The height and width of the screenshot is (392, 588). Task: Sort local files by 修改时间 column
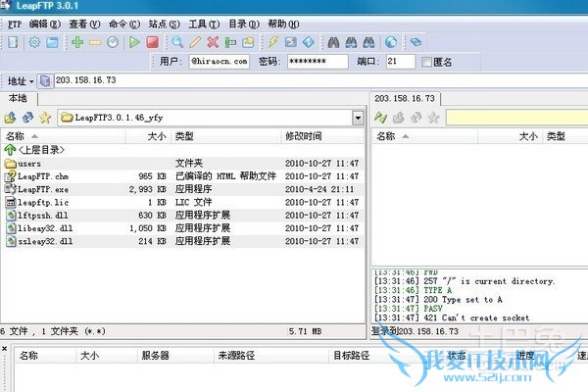click(322, 136)
